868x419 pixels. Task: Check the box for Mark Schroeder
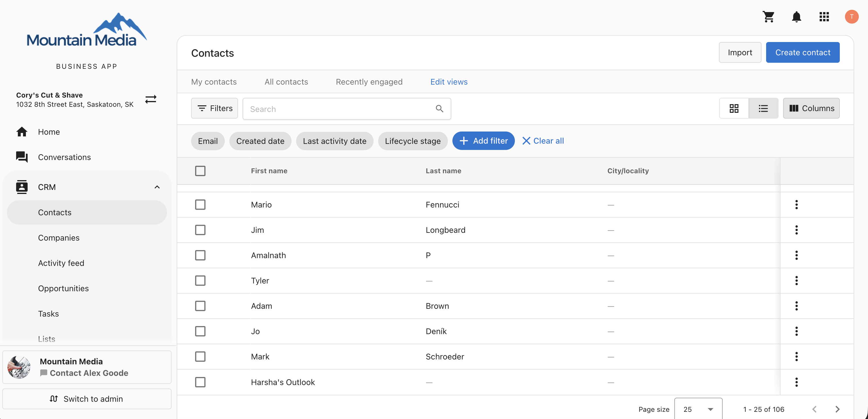tap(200, 356)
